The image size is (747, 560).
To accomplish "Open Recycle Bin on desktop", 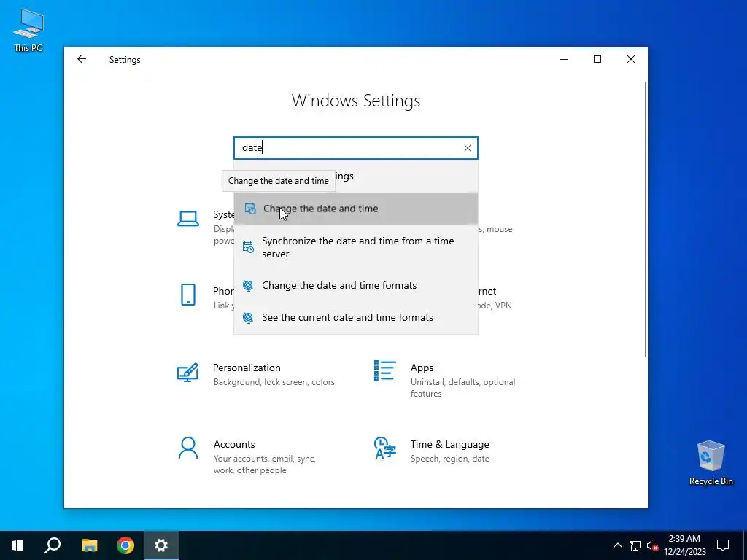I will [x=711, y=462].
